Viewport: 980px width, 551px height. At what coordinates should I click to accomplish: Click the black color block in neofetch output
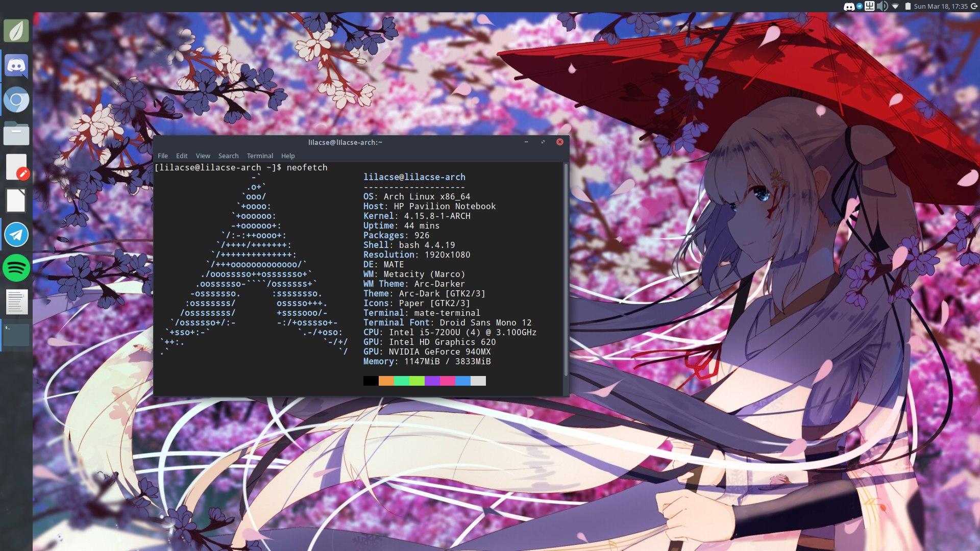click(371, 381)
